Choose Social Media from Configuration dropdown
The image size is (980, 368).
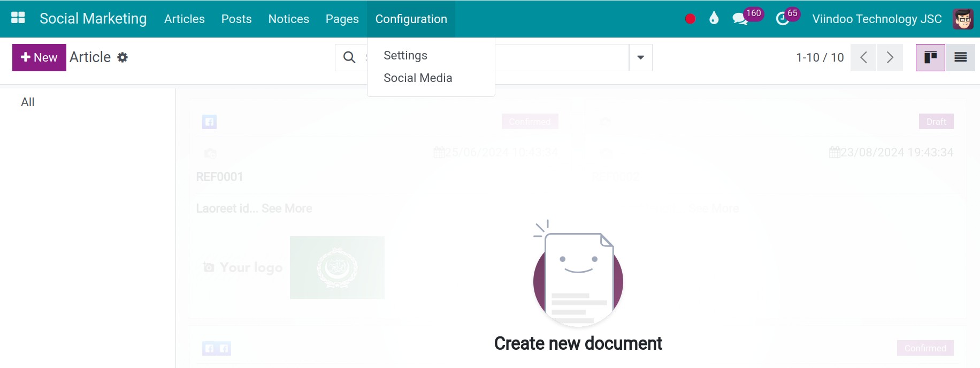pyautogui.click(x=418, y=78)
